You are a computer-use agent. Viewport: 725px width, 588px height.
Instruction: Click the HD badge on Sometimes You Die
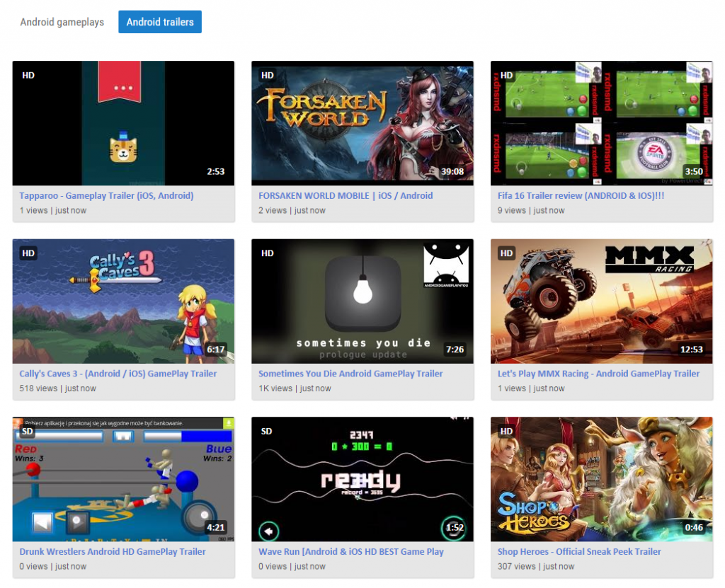[267, 253]
